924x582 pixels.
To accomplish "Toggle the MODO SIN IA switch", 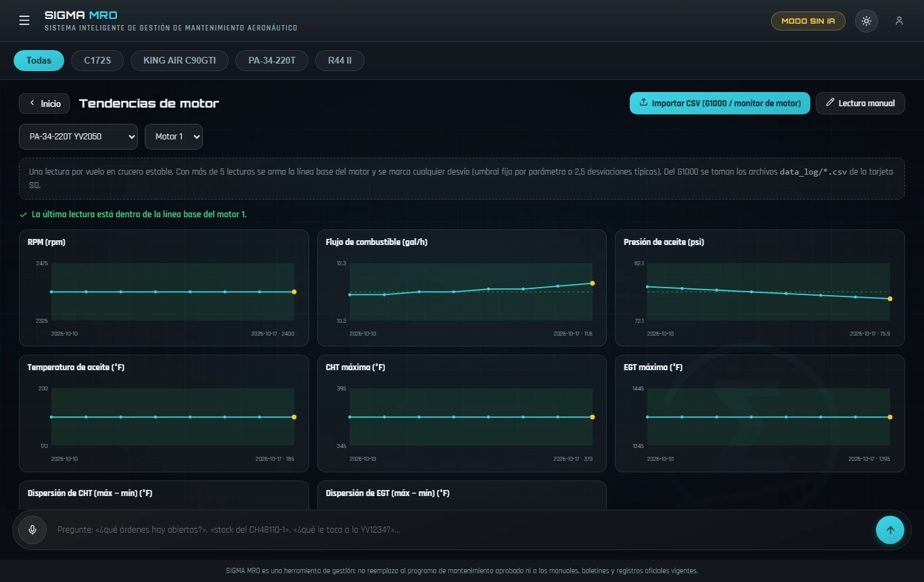I will click(x=808, y=21).
